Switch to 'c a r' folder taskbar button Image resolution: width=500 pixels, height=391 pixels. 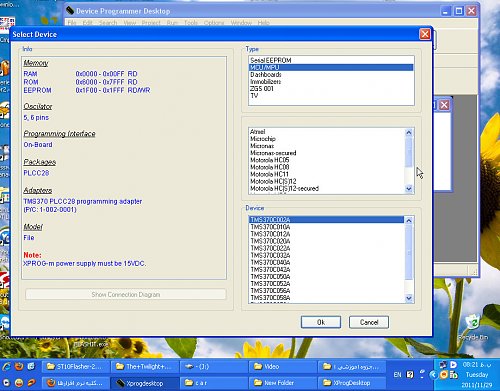(213, 383)
